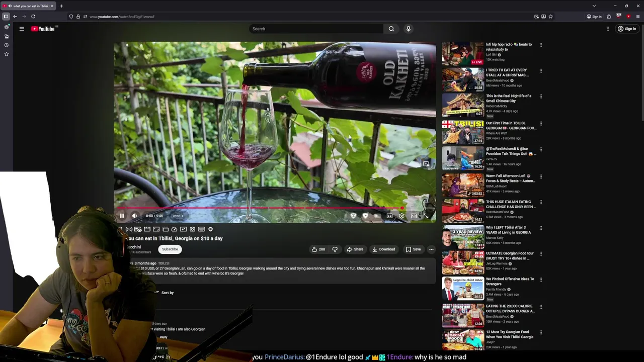The height and width of the screenshot is (362, 644).
Task: Go back in browser history
Action: pyautogui.click(x=15, y=17)
